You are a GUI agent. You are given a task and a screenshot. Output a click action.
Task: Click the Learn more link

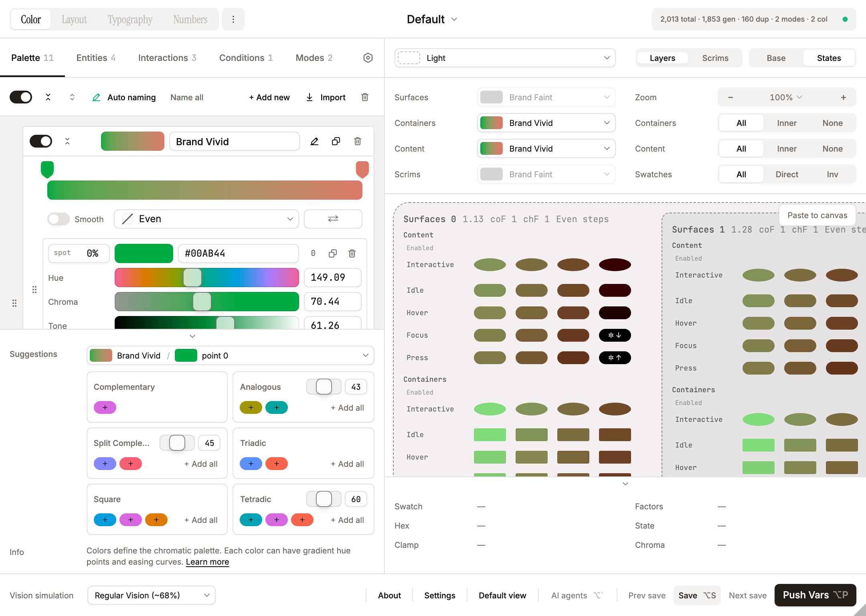(x=207, y=561)
